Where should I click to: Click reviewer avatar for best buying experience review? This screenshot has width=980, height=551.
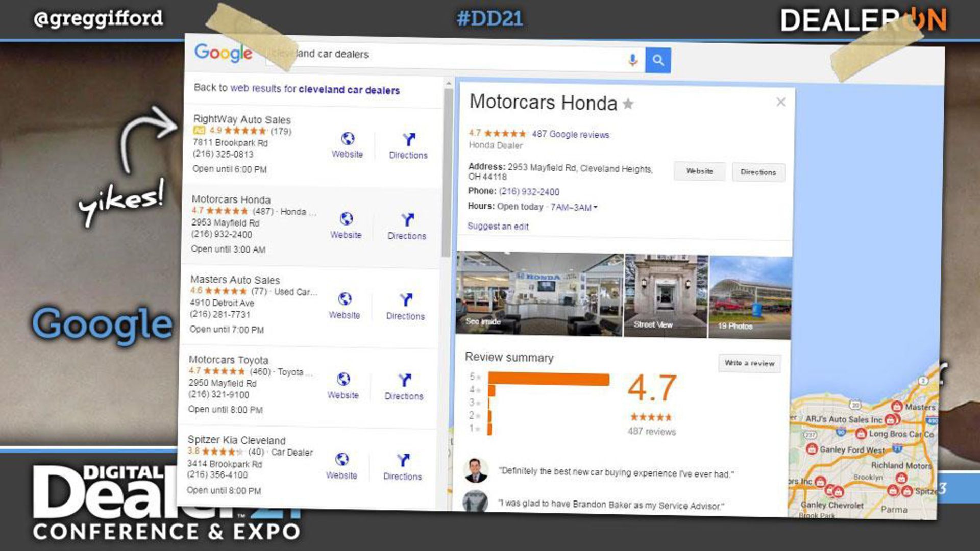pos(476,470)
